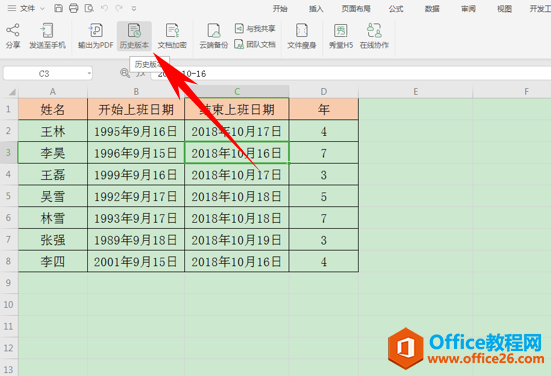
Task: Open 历史版本 history version tool
Action: (x=134, y=36)
